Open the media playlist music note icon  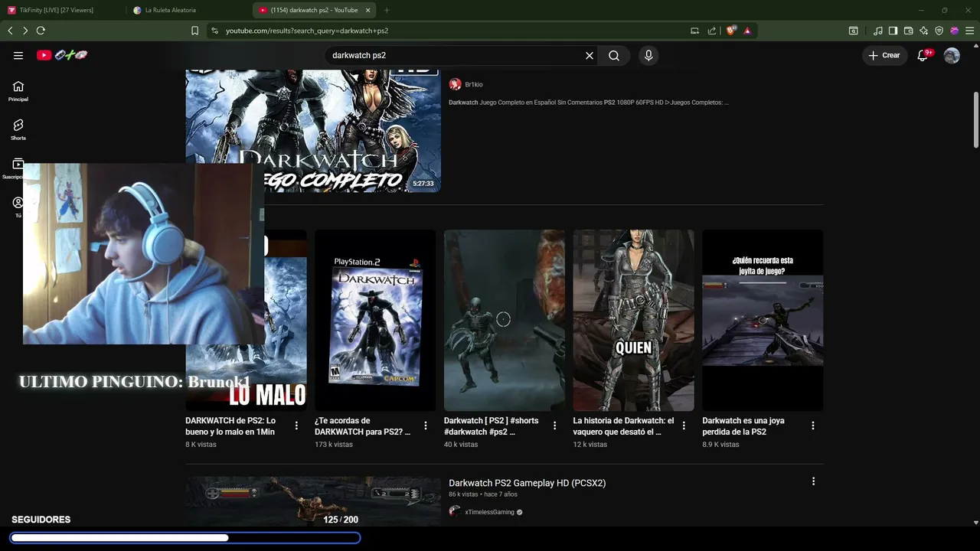tap(877, 31)
